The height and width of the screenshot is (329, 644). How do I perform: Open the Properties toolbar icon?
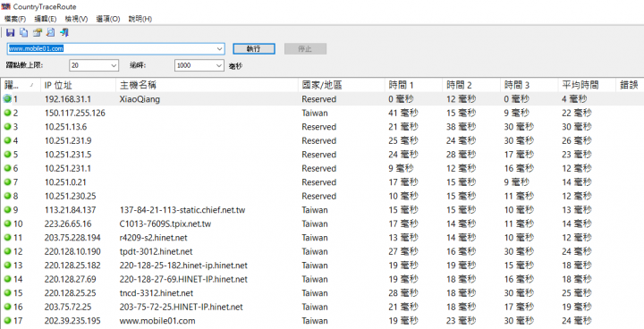coord(38,32)
